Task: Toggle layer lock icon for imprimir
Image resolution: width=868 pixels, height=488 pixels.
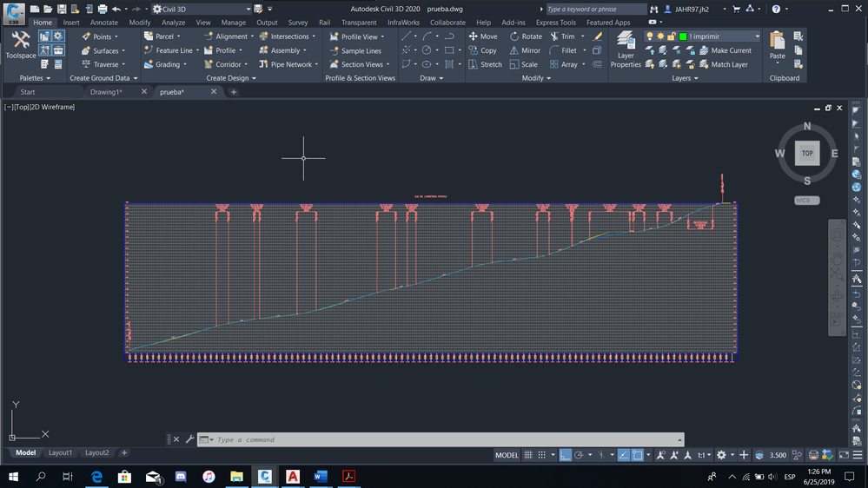Action: (672, 36)
